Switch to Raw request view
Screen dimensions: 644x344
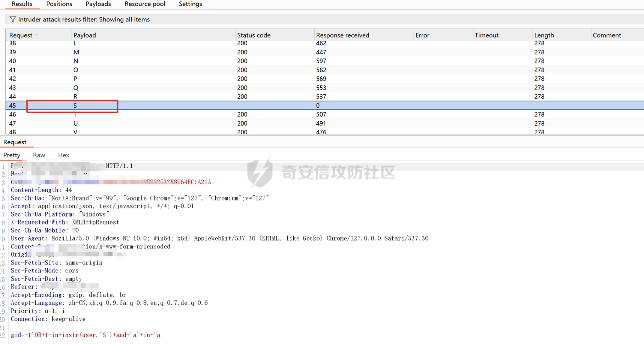click(x=39, y=155)
